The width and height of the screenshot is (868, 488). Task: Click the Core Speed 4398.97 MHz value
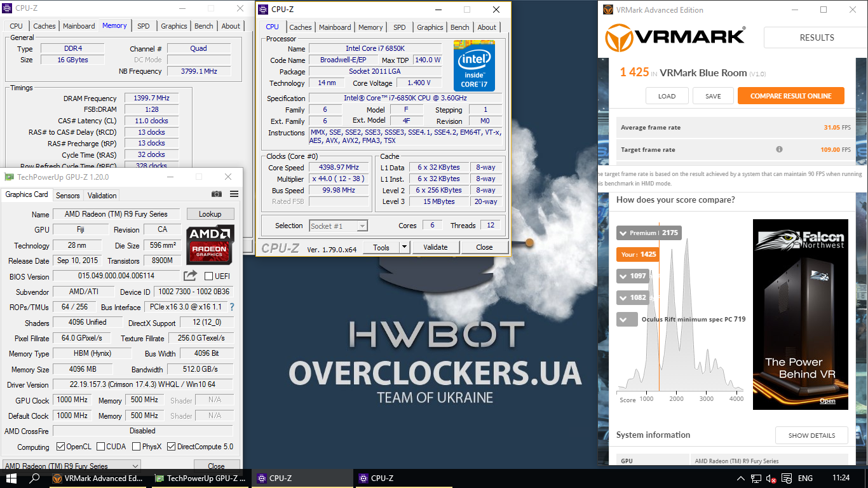tap(339, 168)
